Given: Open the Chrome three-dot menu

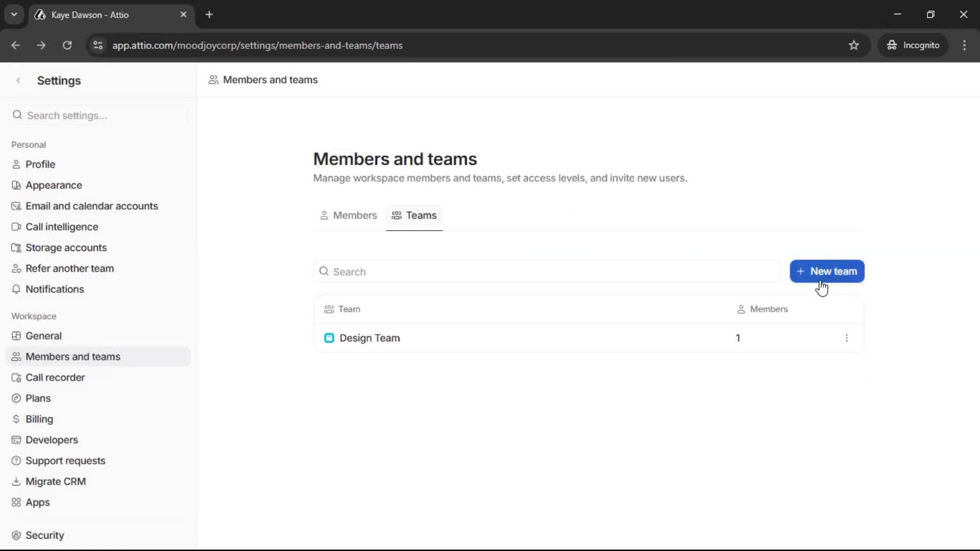Looking at the screenshot, I should tap(965, 45).
